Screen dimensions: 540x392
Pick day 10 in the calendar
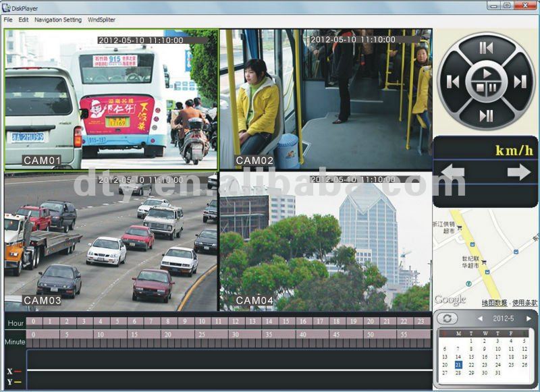[498, 349]
